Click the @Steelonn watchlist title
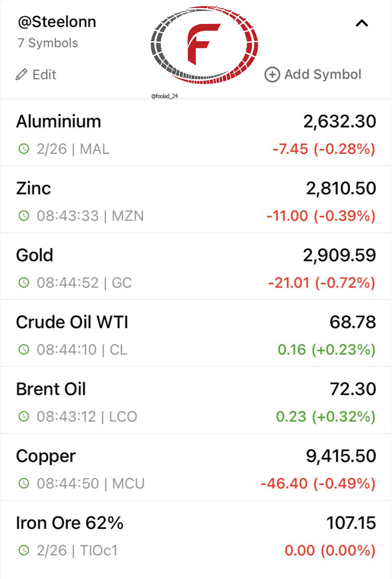The height and width of the screenshot is (579, 392). 57,22
